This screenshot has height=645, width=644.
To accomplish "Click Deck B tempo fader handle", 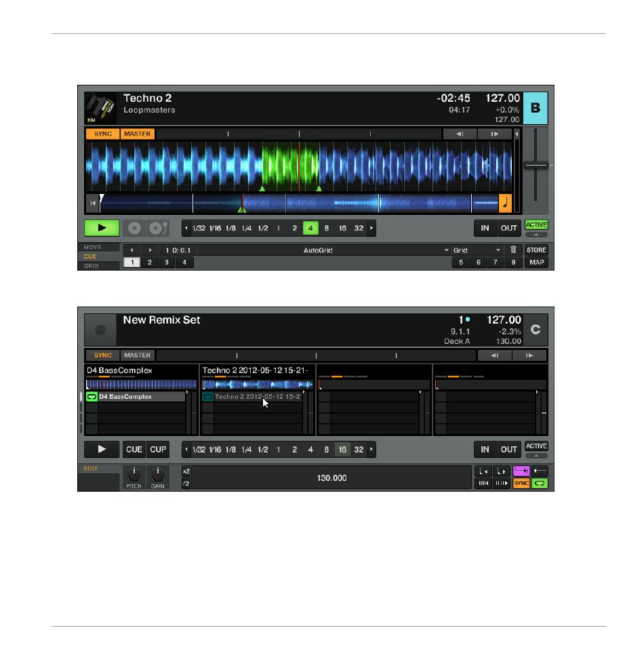I will (x=536, y=165).
